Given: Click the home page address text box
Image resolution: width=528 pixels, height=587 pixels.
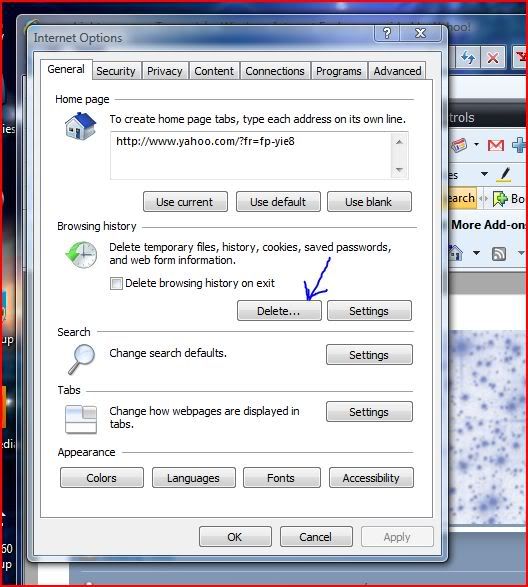Looking at the screenshot, I should pyautogui.click(x=251, y=155).
